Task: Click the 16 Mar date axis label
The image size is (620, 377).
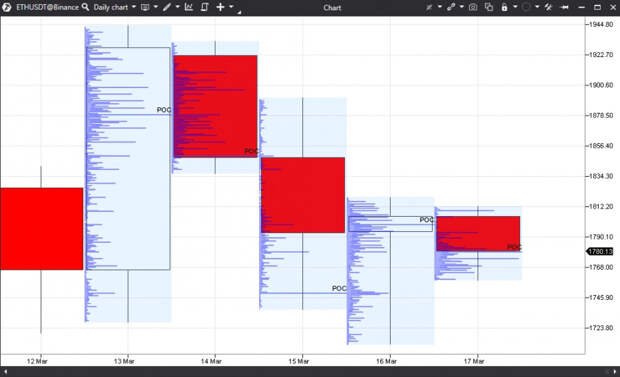Action: pyautogui.click(x=386, y=361)
